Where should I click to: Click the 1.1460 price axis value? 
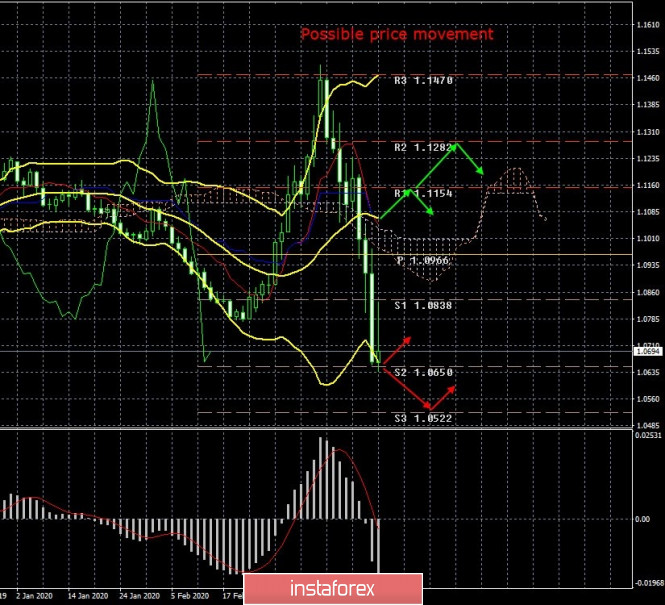click(648, 78)
